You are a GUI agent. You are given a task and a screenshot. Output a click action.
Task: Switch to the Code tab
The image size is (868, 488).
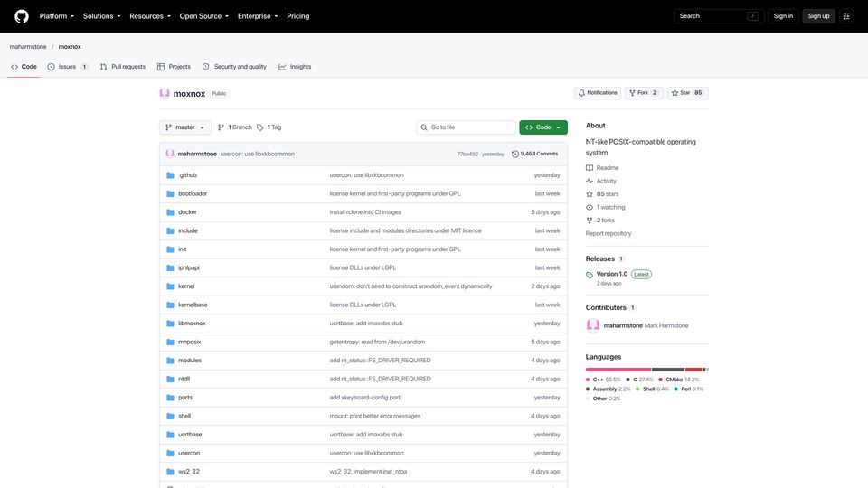coord(24,66)
